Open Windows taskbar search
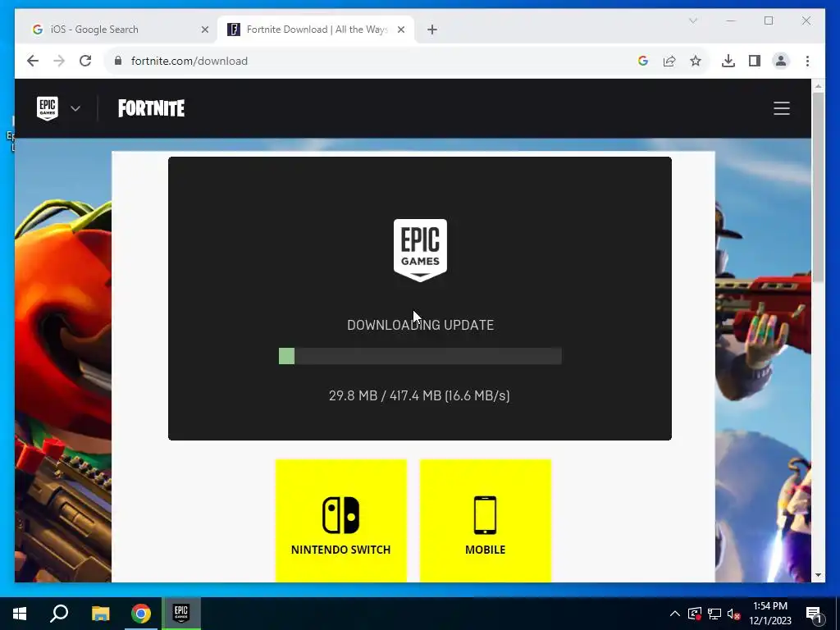Image resolution: width=840 pixels, height=630 pixels. tap(59, 614)
